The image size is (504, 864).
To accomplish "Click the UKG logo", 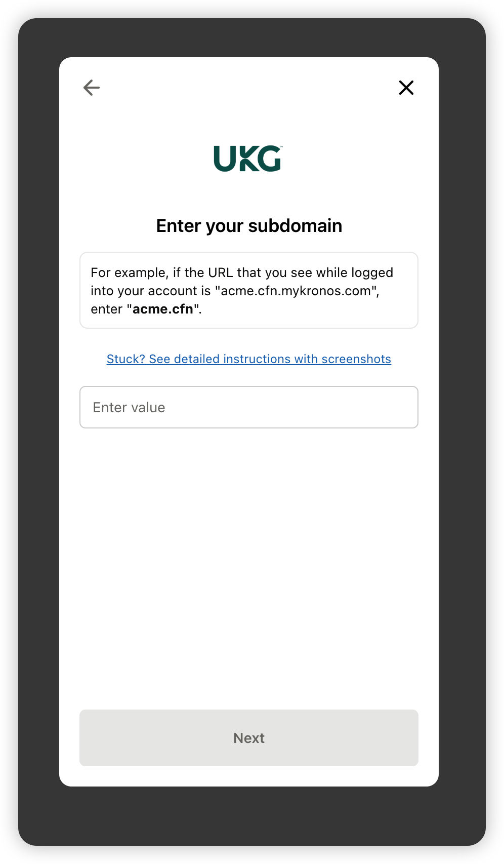I will [248, 159].
